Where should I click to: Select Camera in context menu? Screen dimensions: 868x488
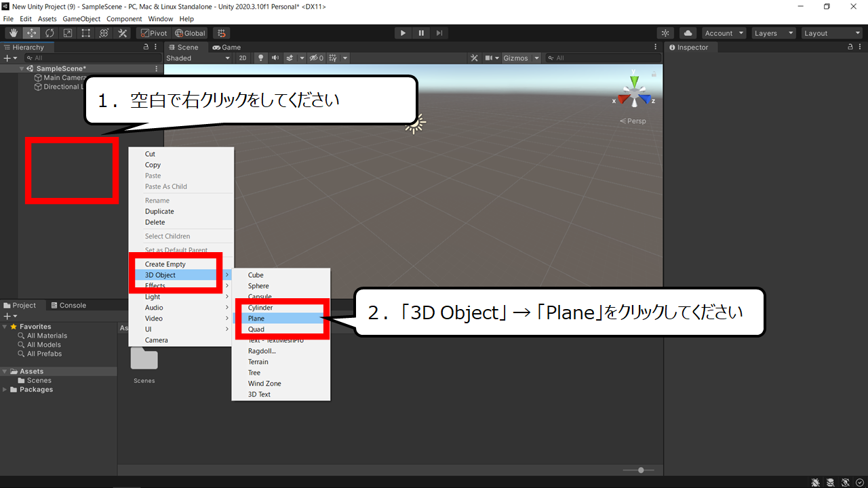(x=181, y=340)
